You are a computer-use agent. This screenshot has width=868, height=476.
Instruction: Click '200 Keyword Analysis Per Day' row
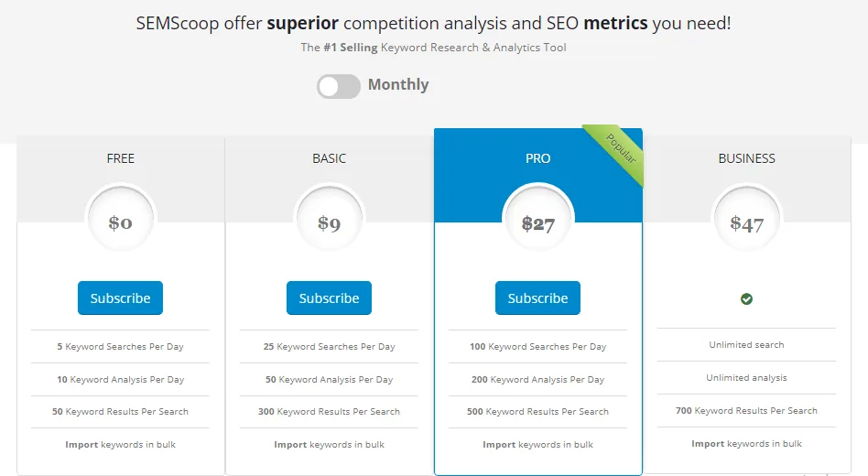tap(537, 379)
